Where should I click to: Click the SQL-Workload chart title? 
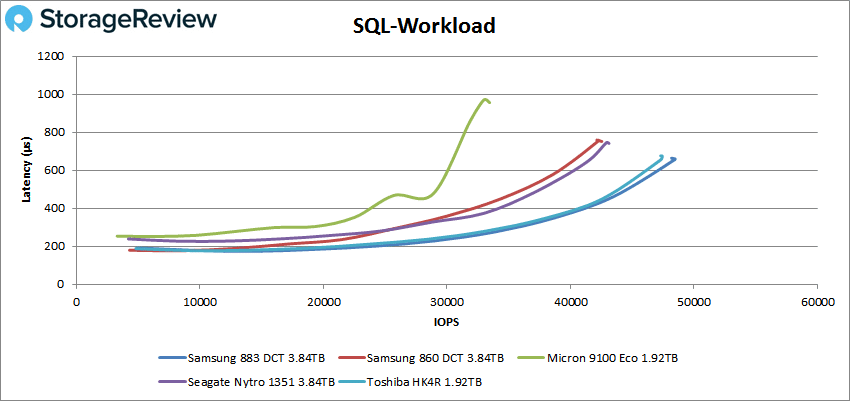click(424, 25)
